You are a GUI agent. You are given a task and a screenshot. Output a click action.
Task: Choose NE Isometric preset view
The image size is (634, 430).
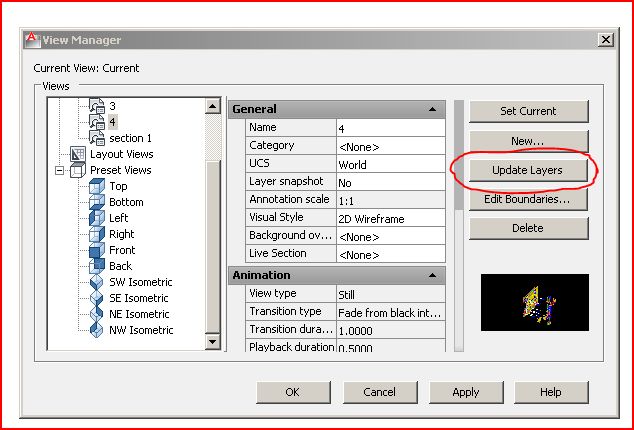tap(139, 314)
